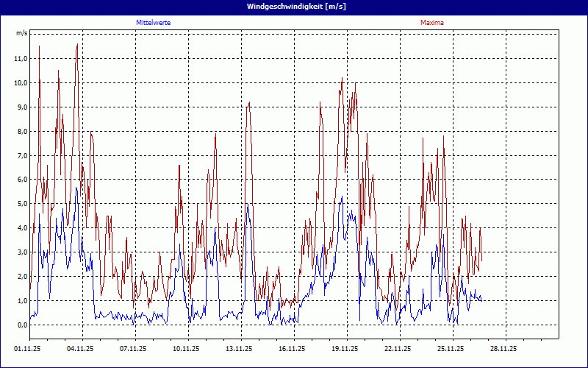
Task: Click the 10.11.25 date label
Action: tap(187, 349)
